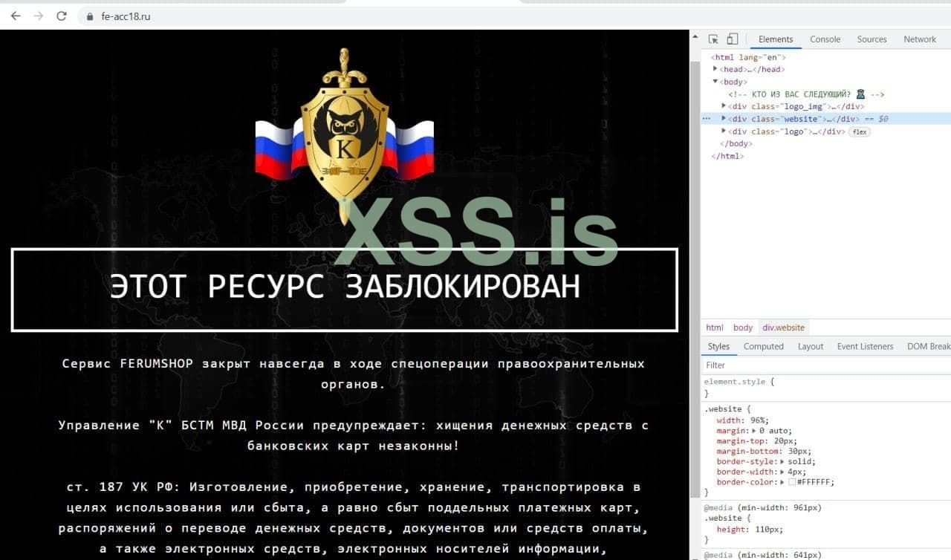Select the КТО ИЗ ВАС СЛЕДУЮЩИЙ comment node
The width and height of the screenshot is (951, 560).
[806, 94]
